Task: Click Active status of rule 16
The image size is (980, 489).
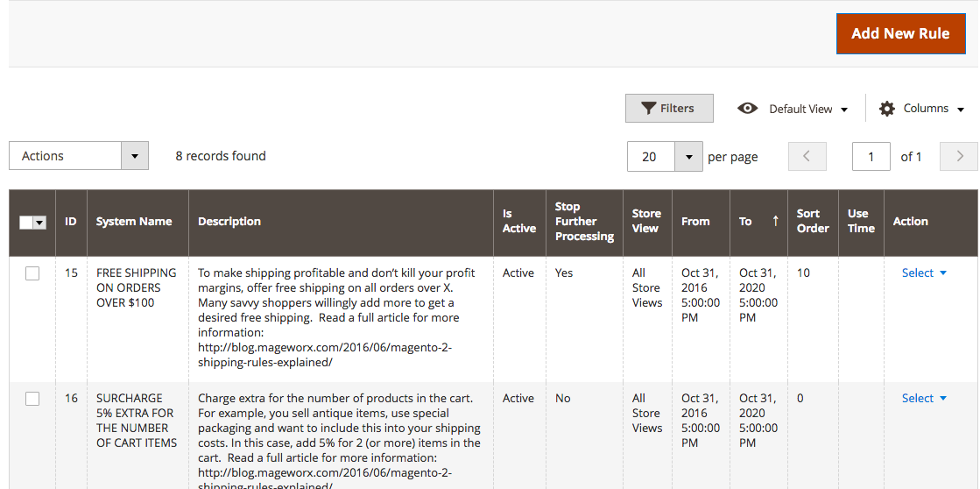Action: 518,399
